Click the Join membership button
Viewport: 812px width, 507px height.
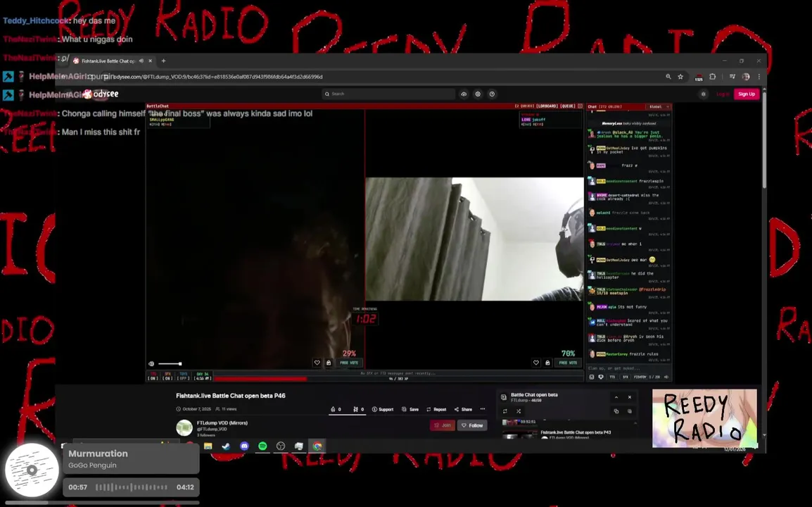pyautogui.click(x=443, y=425)
